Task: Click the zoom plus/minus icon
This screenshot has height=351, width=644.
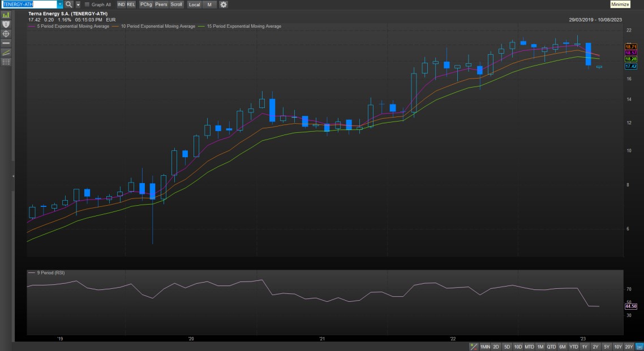Action: pos(473,346)
